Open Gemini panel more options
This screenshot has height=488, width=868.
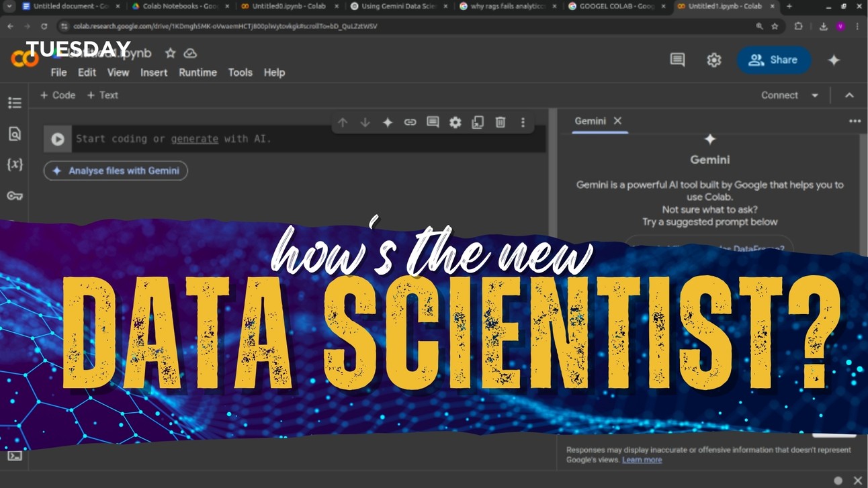pos(855,121)
